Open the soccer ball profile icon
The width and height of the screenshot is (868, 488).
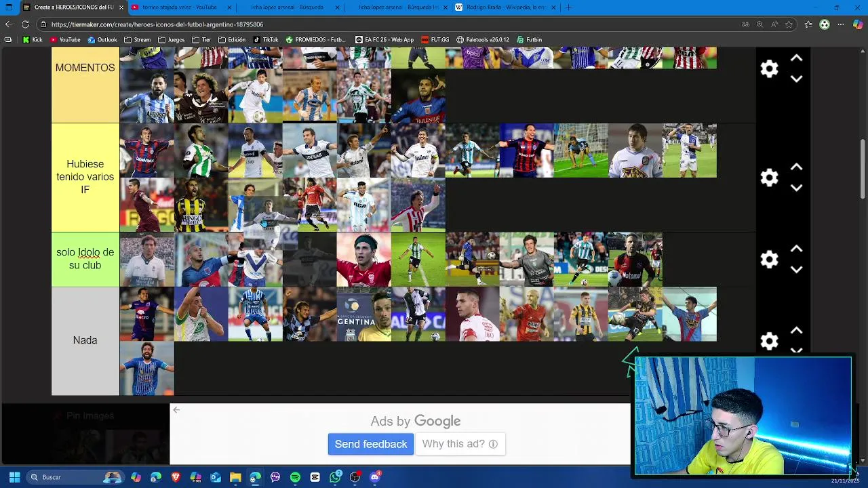coord(825,24)
